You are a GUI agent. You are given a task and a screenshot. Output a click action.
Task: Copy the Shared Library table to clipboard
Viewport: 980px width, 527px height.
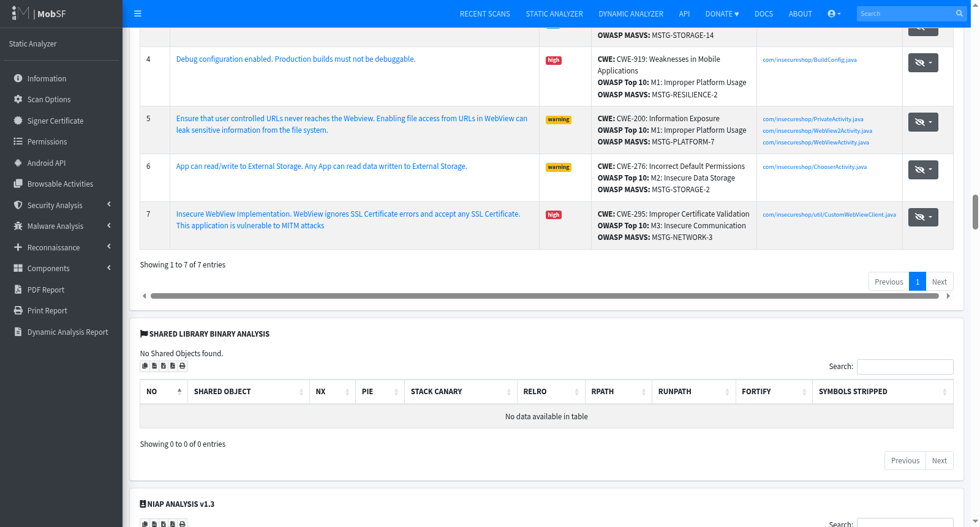[x=145, y=366]
